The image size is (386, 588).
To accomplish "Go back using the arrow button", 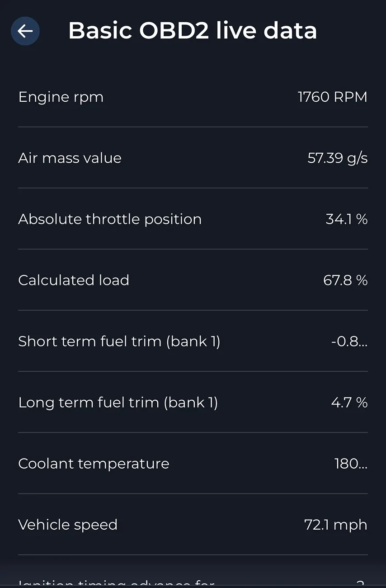I will tap(25, 31).
